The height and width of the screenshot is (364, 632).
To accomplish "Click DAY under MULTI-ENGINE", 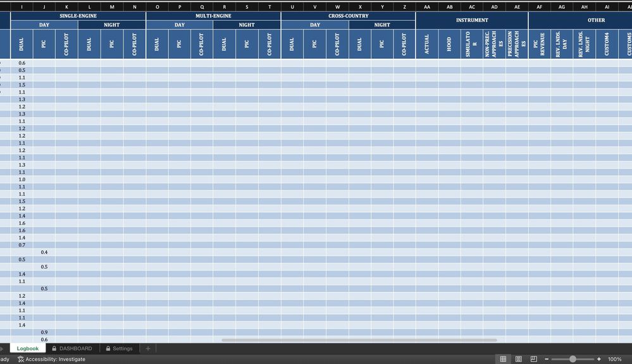I will 180,25.
